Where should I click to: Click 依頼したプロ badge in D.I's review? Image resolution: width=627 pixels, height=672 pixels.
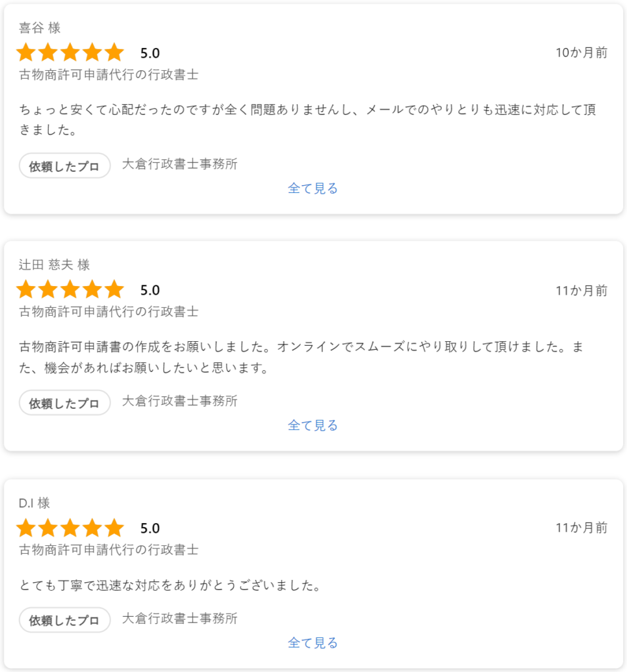point(64,620)
